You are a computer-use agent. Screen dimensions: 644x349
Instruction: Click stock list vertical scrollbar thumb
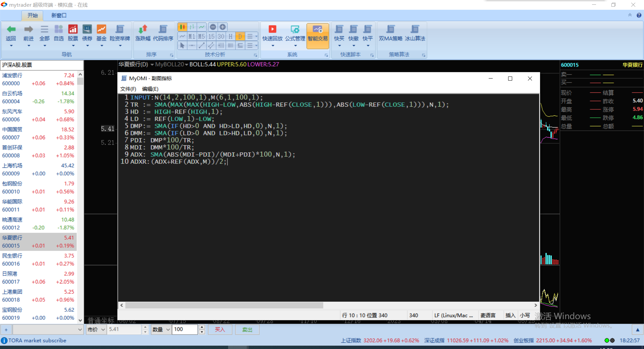(80, 82)
